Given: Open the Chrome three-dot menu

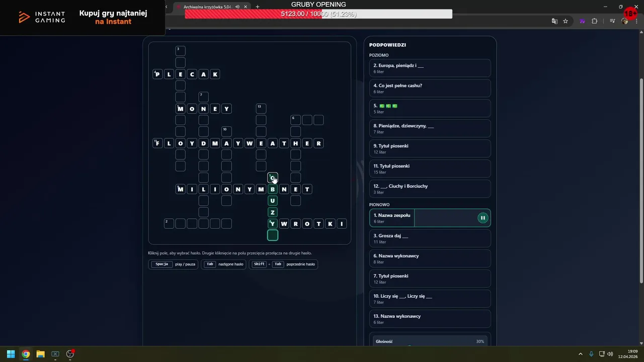Looking at the screenshot, I should pos(636,21).
